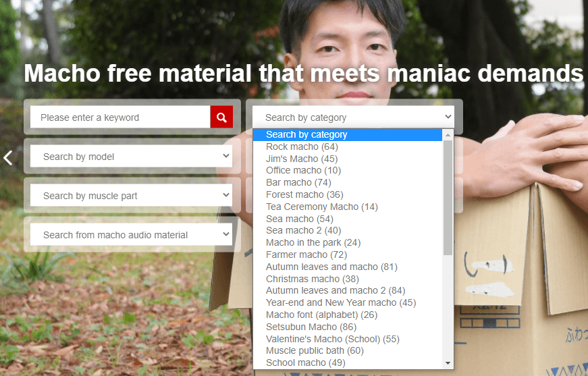Select Sea macho (54) option

click(348, 219)
